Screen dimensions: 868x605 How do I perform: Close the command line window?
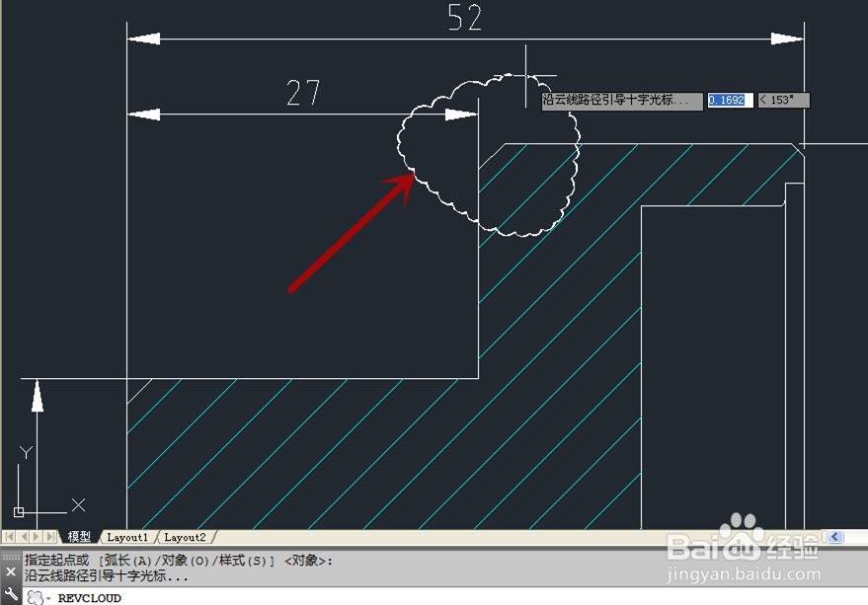pyautogui.click(x=11, y=571)
